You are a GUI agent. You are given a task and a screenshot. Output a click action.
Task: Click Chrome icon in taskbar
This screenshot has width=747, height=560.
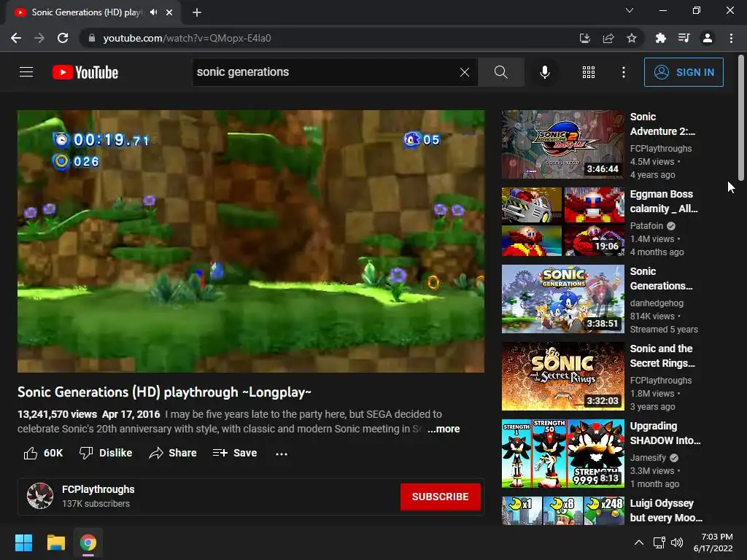88,542
